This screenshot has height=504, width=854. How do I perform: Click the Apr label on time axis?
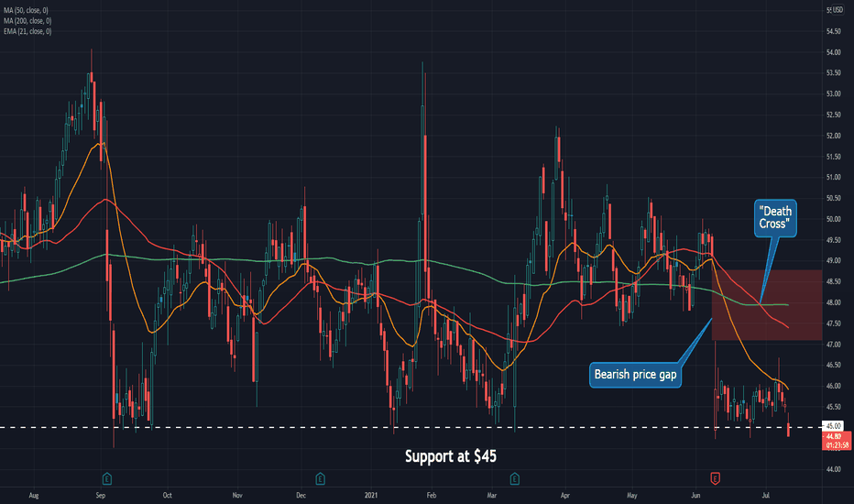click(564, 495)
